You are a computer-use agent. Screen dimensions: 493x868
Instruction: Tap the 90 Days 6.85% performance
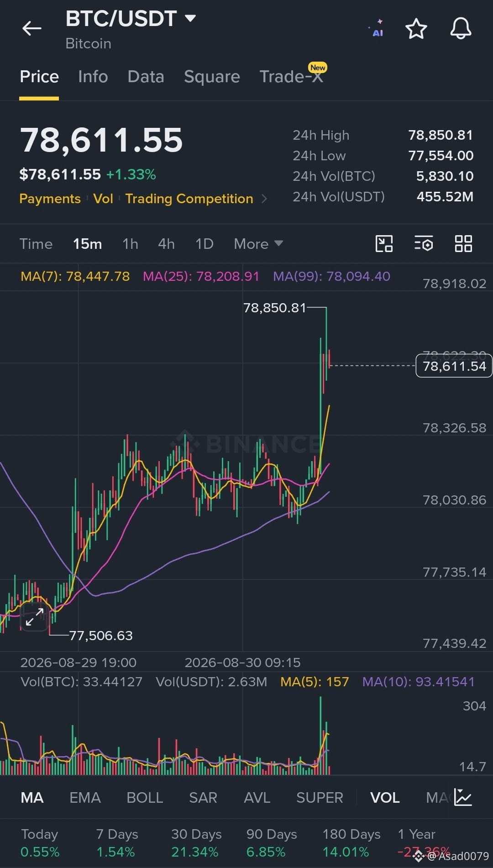[x=272, y=843]
